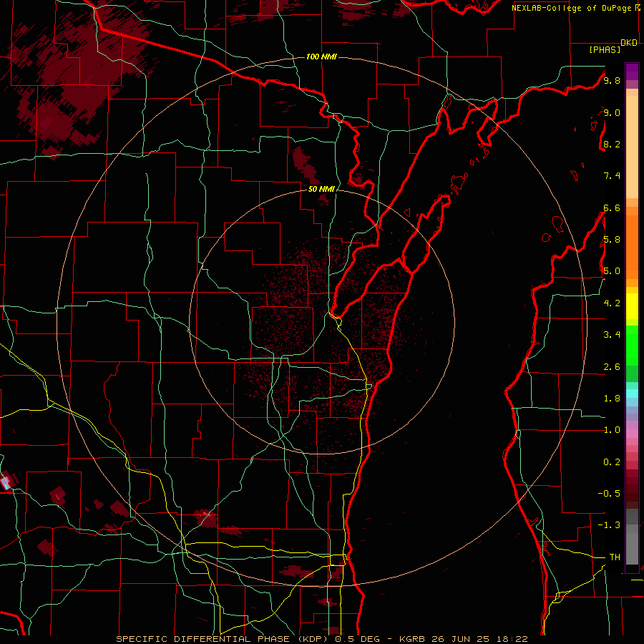Select the 50 NMI range ring label
Viewport: 644px width, 644px height.
pos(321,189)
